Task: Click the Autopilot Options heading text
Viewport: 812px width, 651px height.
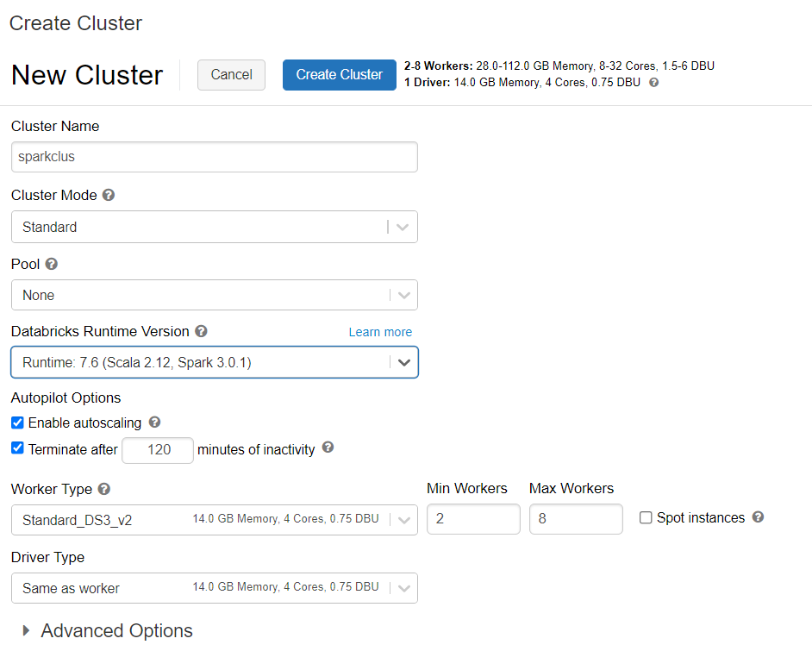Action: pos(66,397)
